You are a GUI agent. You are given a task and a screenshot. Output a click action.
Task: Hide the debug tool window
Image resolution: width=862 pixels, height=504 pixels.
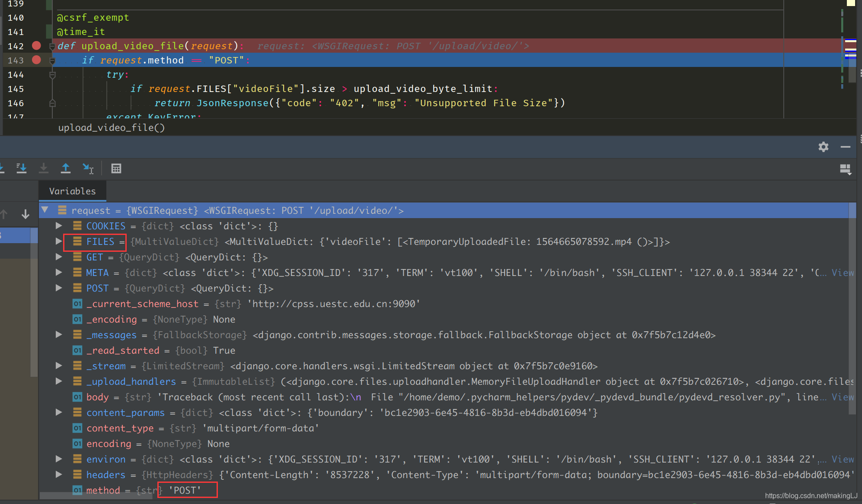tap(845, 147)
